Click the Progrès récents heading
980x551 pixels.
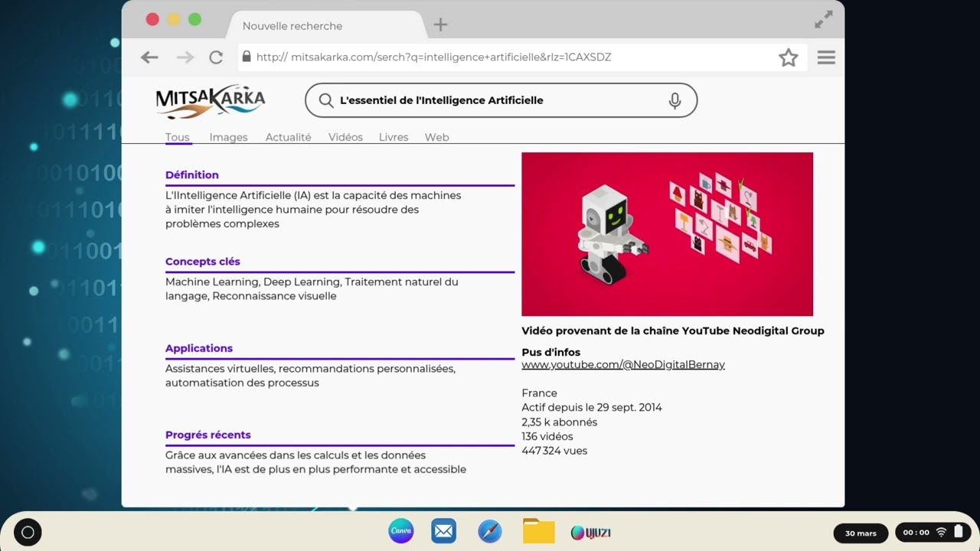(208, 435)
